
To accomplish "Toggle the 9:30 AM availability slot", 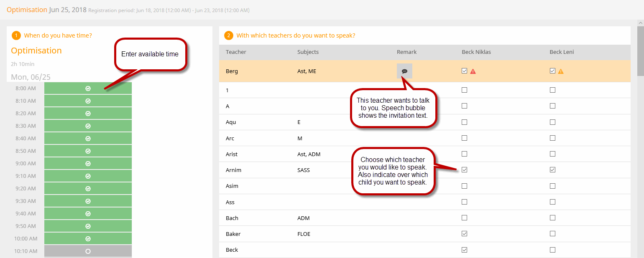I will pos(88,201).
